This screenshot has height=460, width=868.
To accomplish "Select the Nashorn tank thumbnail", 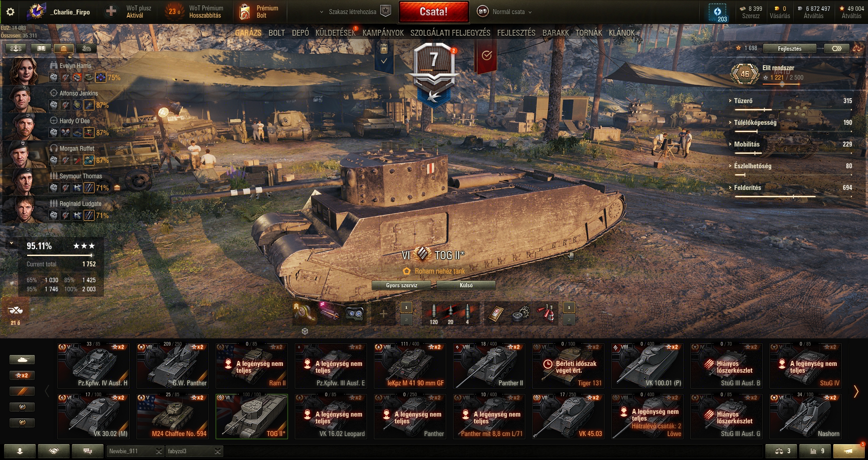I will click(x=806, y=416).
